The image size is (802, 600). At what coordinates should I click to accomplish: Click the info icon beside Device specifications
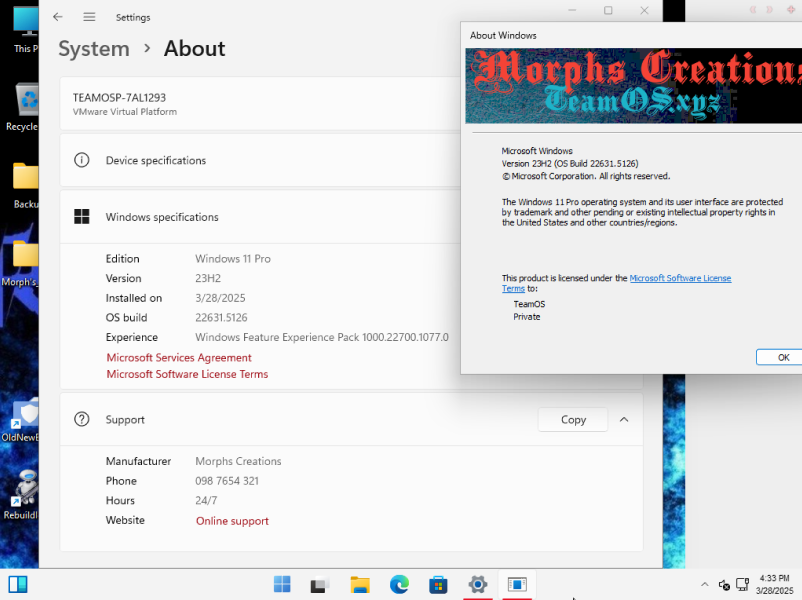point(82,160)
